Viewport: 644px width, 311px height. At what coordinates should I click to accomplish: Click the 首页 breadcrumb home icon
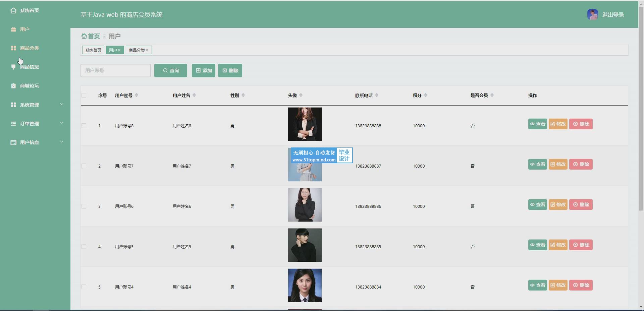[x=84, y=36]
